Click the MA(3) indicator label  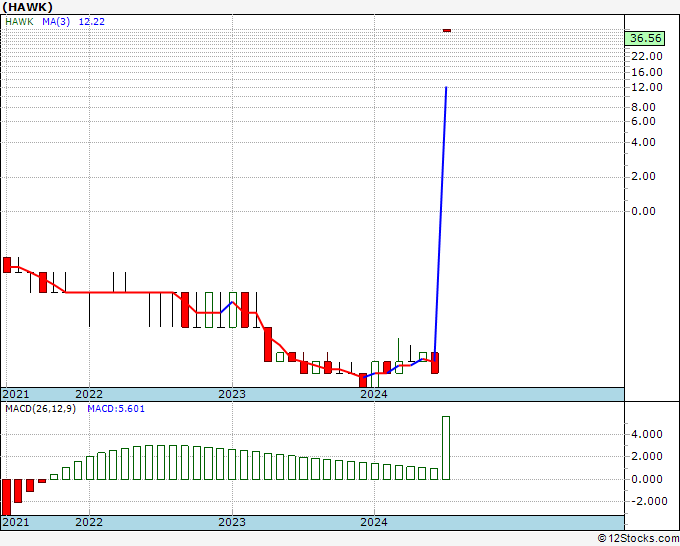[x=56, y=22]
